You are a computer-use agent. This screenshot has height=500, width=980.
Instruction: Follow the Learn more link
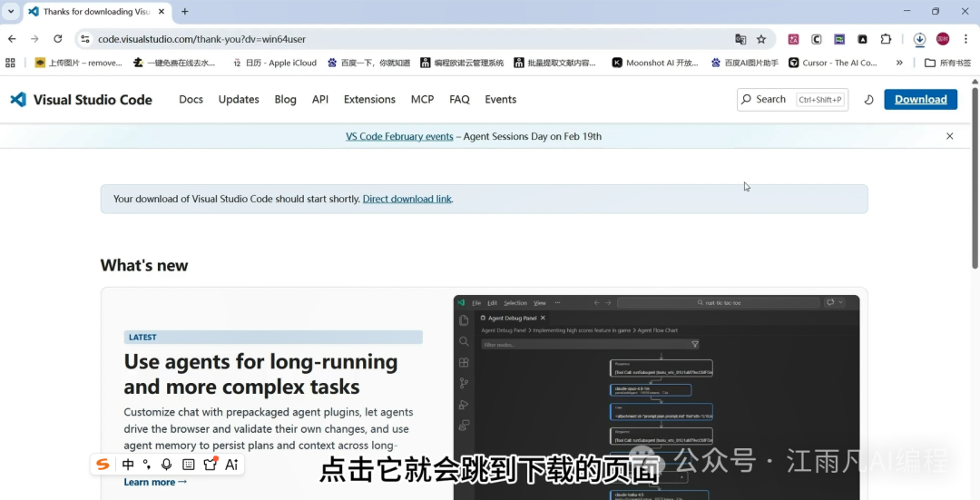tap(155, 482)
